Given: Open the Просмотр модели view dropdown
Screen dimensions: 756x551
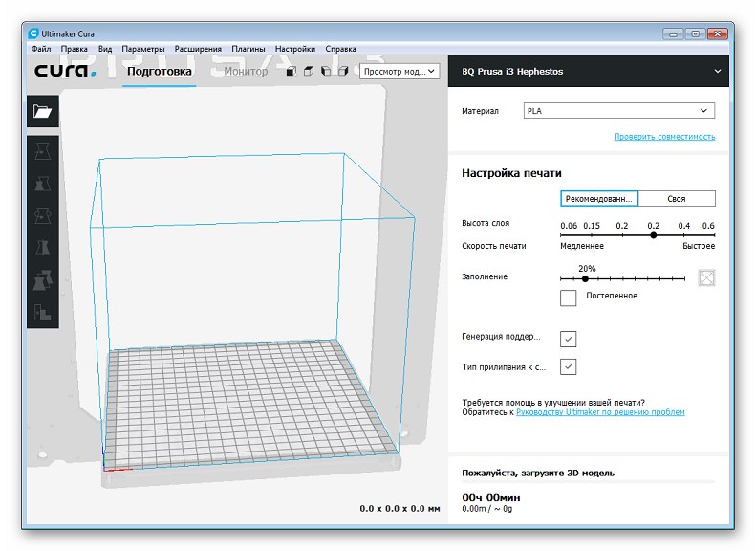Looking at the screenshot, I should 400,72.
